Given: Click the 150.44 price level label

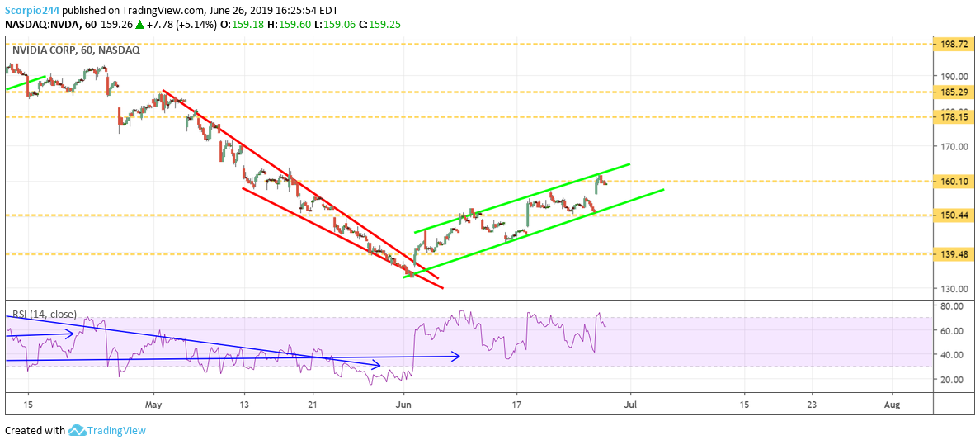Looking at the screenshot, I should [x=954, y=215].
